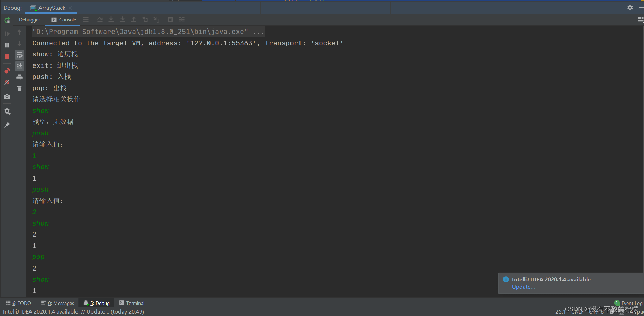Rerun the ArrayStack debug session
Viewport: 644px width, 316px height.
pyautogui.click(x=7, y=20)
